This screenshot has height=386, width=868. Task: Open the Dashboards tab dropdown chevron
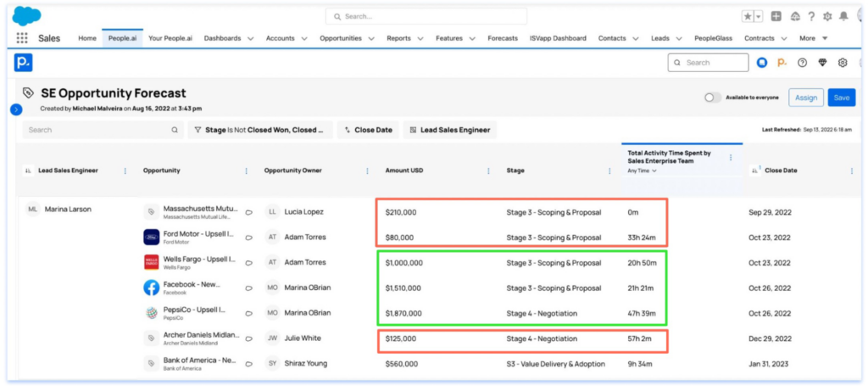tap(252, 38)
